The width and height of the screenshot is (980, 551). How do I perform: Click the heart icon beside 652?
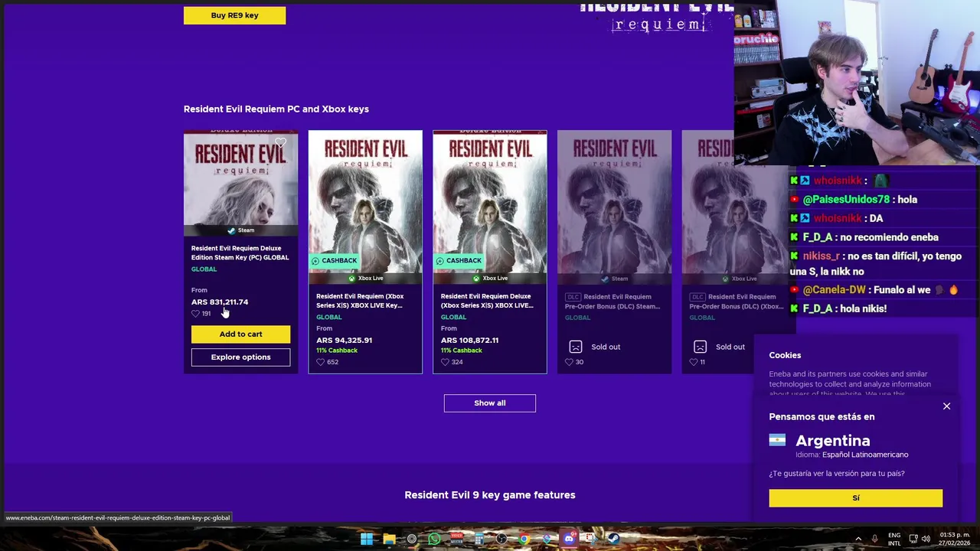pyautogui.click(x=321, y=362)
